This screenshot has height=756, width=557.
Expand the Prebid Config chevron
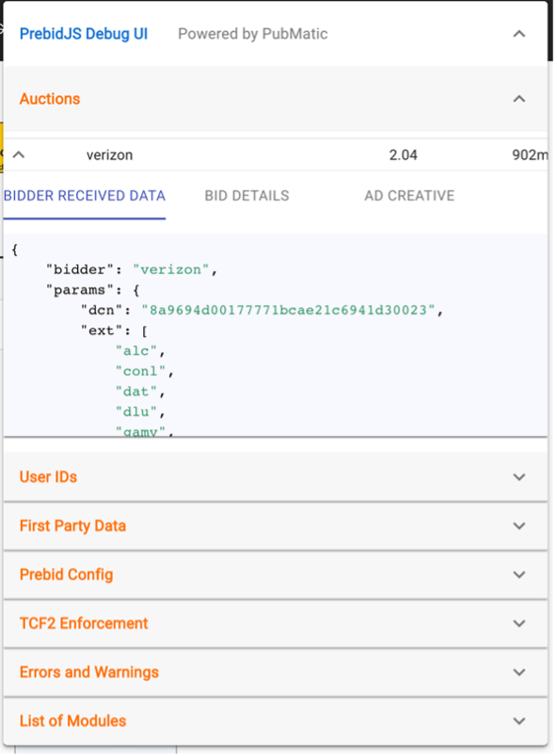click(x=519, y=574)
